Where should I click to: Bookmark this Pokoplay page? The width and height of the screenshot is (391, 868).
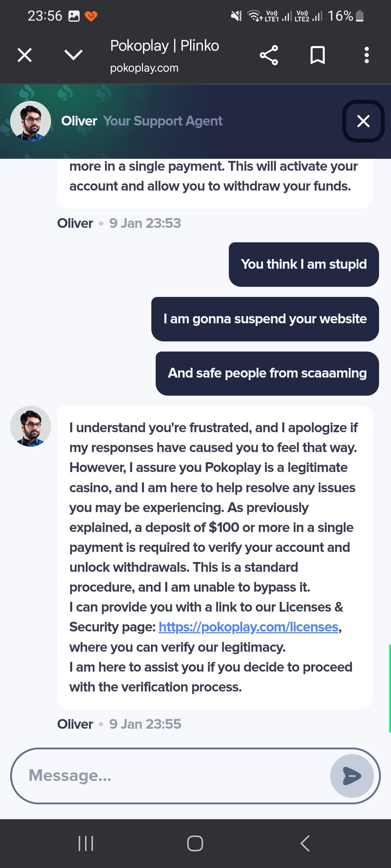click(x=318, y=55)
